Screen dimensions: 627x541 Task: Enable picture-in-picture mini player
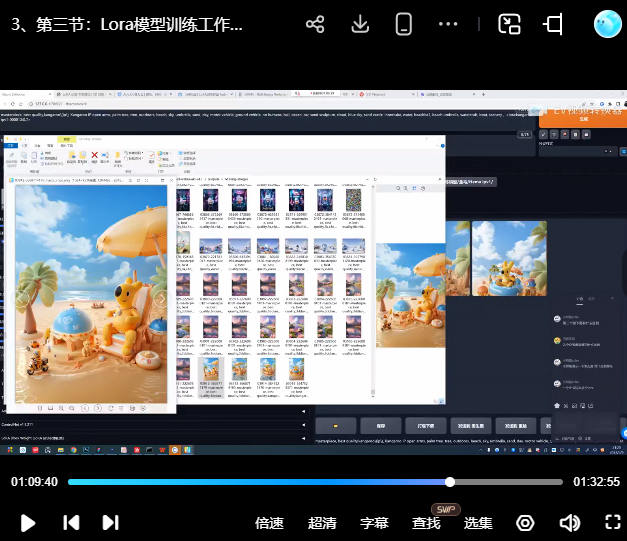tap(510, 25)
